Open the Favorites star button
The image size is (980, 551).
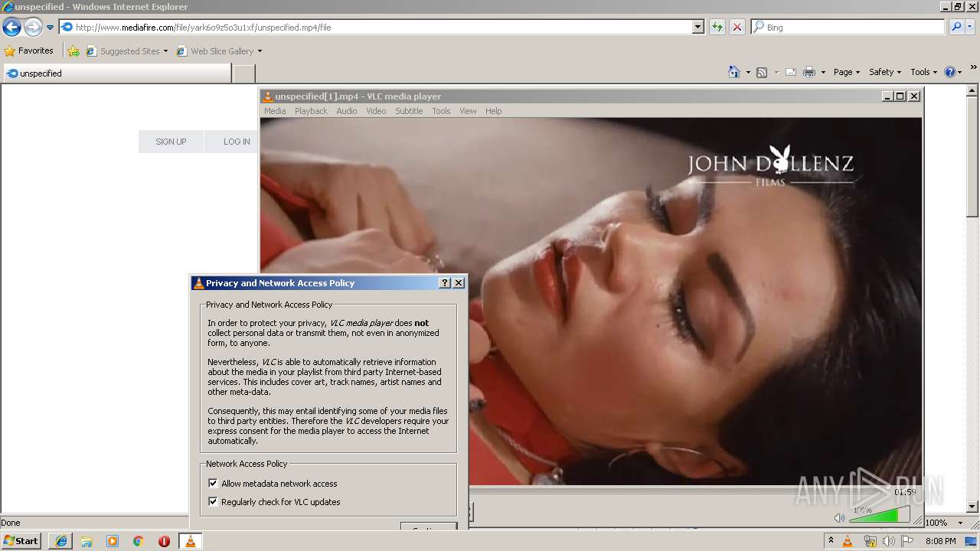(x=29, y=51)
